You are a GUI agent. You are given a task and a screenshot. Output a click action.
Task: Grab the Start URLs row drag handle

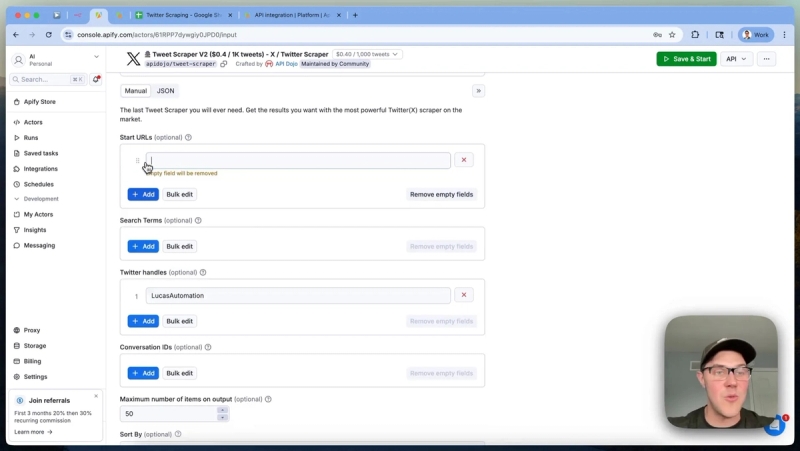(x=137, y=160)
